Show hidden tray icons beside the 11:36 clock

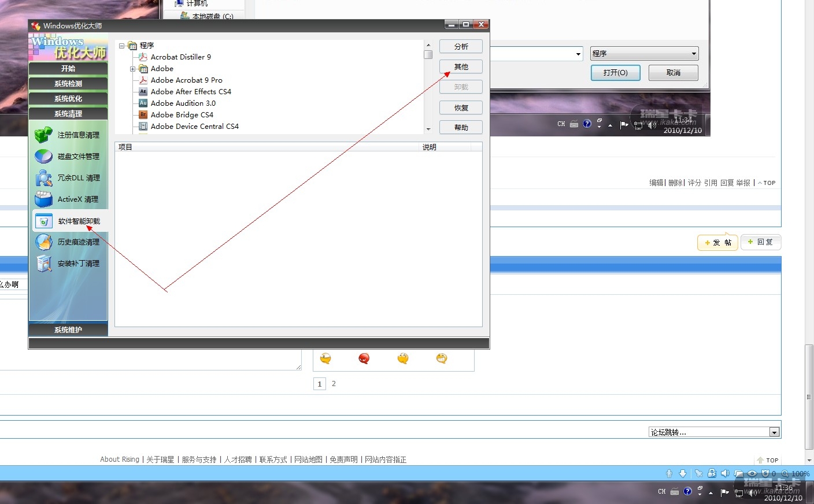click(x=711, y=493)
